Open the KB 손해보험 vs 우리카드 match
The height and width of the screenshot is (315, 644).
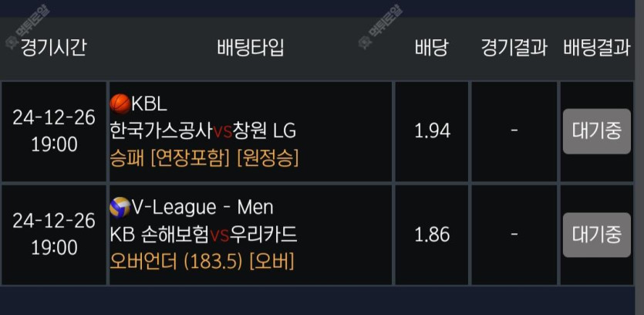(204, 235)
